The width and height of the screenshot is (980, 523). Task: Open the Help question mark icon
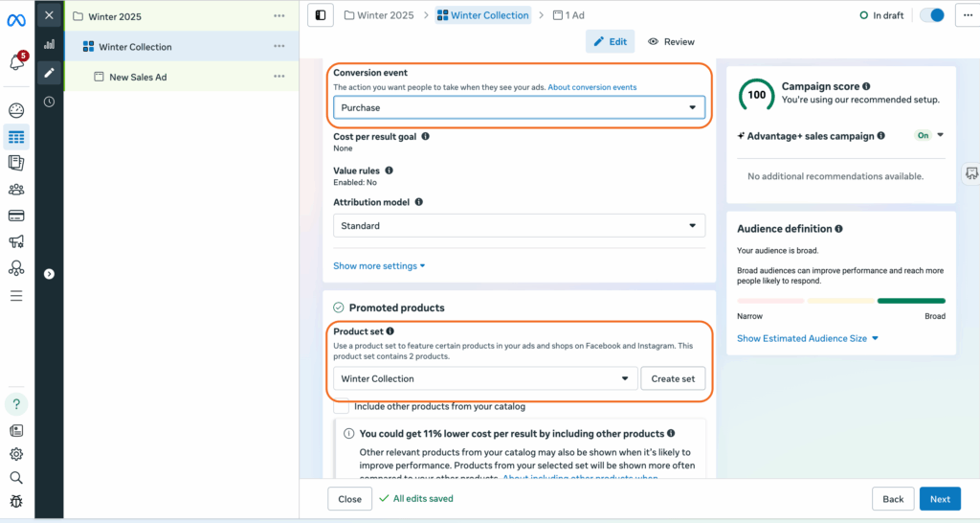15,404
